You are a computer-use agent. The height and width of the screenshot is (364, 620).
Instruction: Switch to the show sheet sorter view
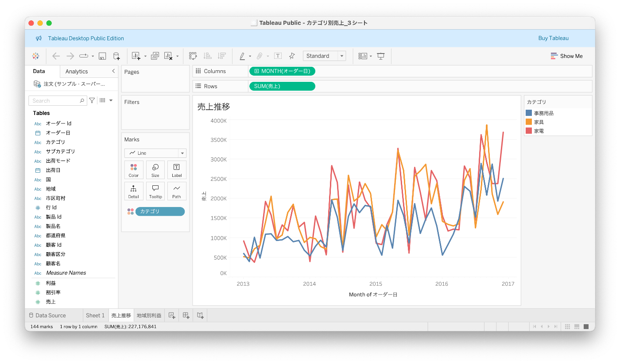click(567, 327)
